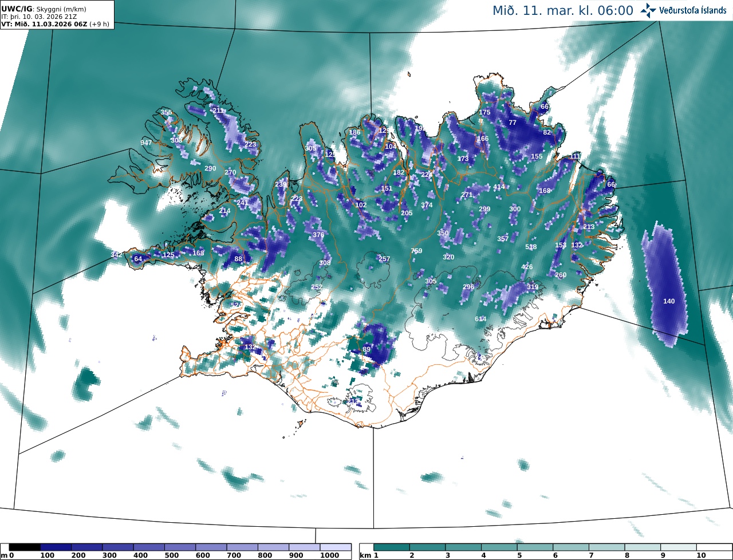Click the 10 label ending the km legend
This screenshot has height=560, width=733.
701,556
